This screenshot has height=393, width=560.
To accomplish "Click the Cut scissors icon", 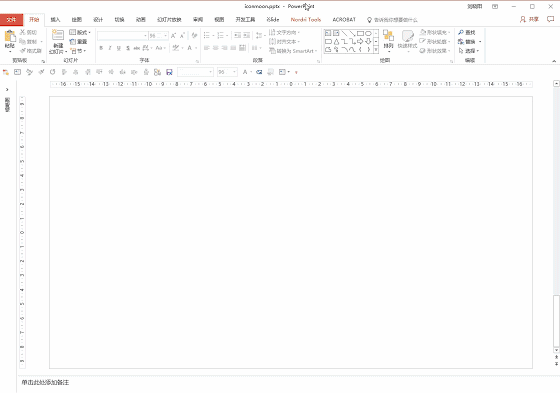I will [x=22, y=32].
